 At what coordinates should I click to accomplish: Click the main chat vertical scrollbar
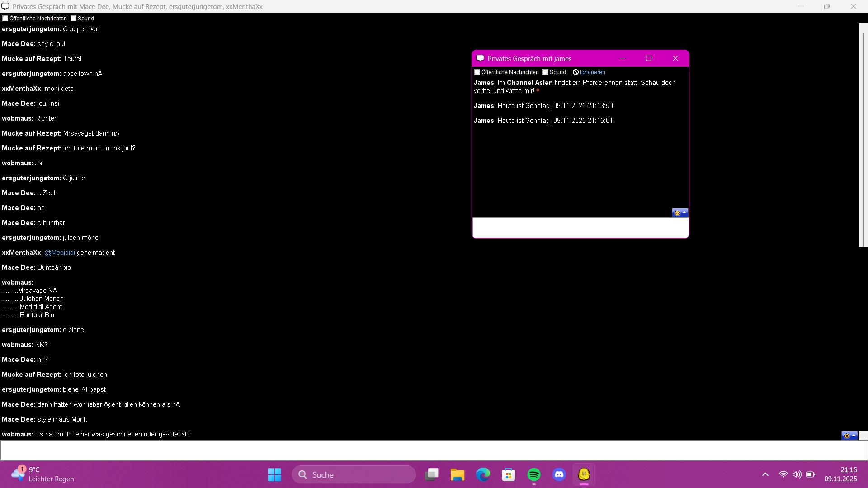coord(863,136)
